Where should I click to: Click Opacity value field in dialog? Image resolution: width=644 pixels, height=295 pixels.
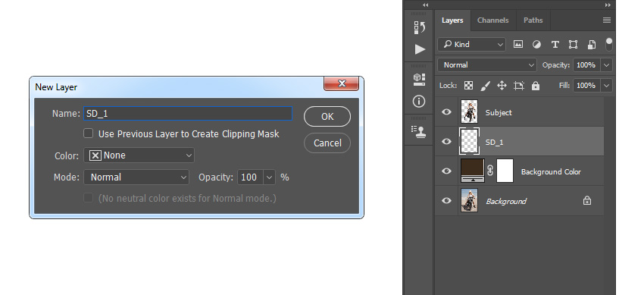[251, 177]
